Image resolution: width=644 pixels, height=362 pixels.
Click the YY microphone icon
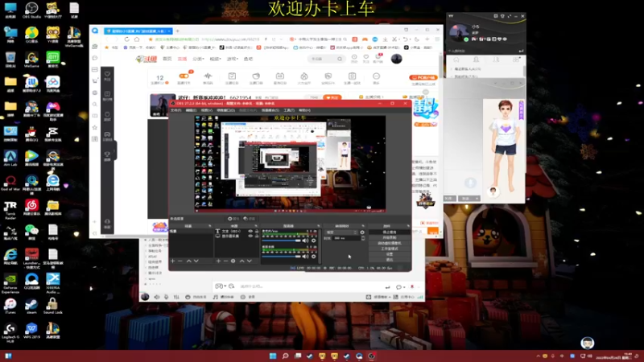[x=167, y=297]
